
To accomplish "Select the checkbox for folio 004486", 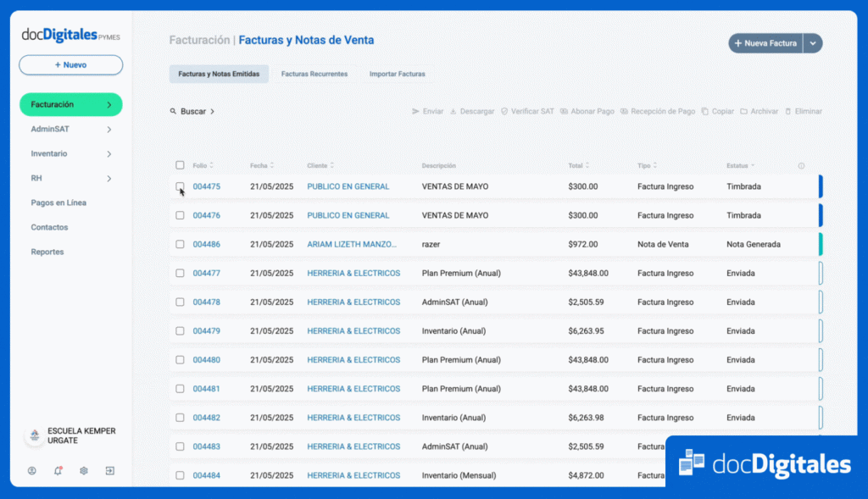I will tap(180, 244).
